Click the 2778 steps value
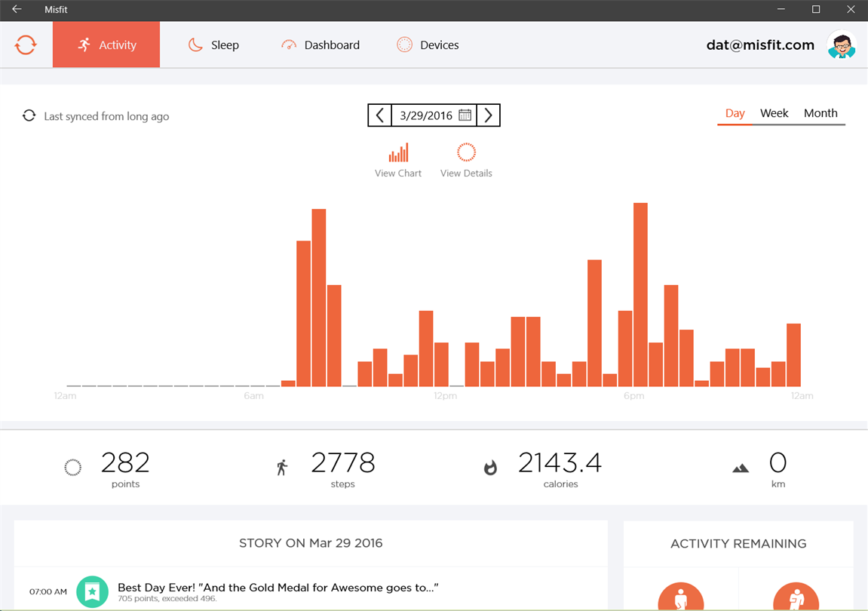 point(342,463)
